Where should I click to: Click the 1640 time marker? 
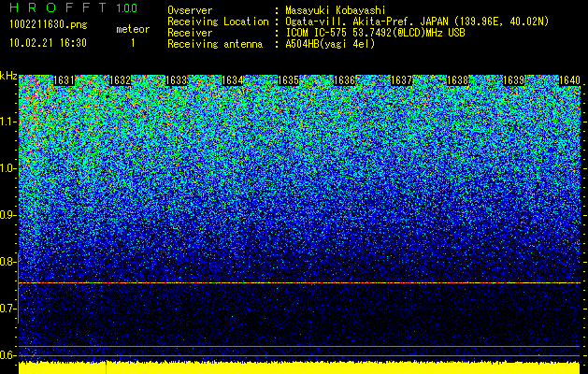pos(569,80)
